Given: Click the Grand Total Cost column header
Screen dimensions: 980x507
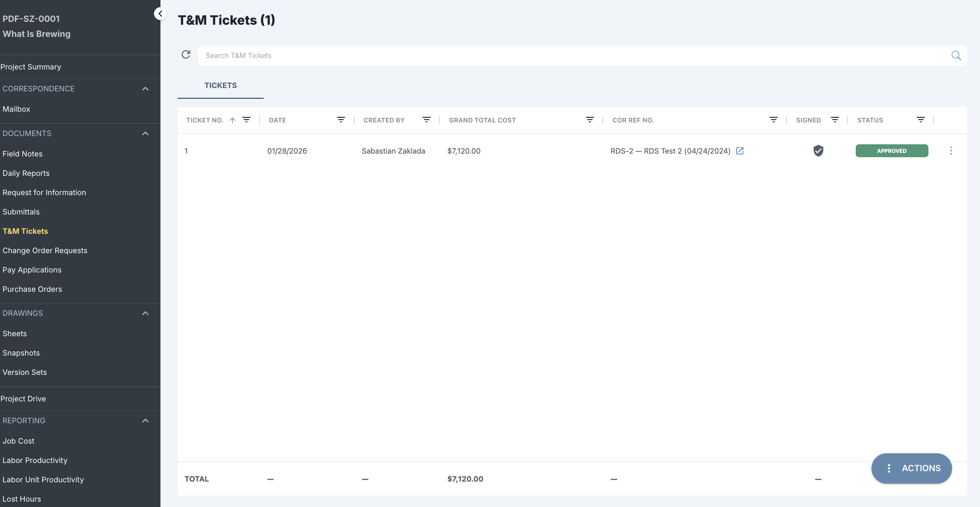Looking at the screenshot, I should pyautogui.click(x=482, y=120).
